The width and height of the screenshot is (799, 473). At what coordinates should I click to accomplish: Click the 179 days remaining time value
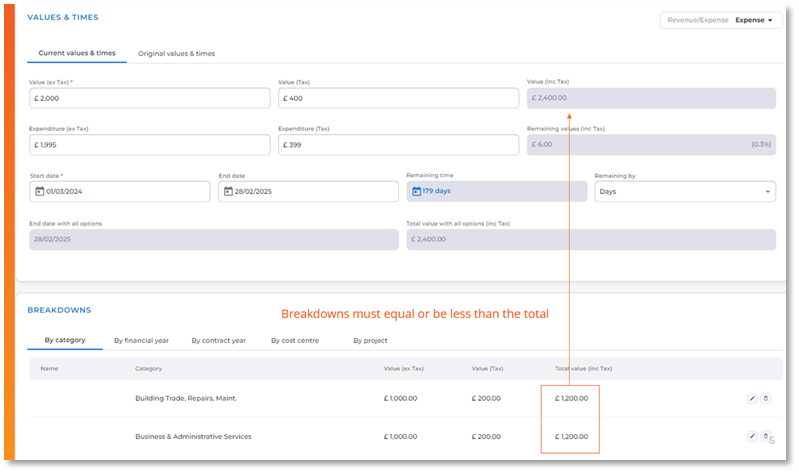(436, 191)
